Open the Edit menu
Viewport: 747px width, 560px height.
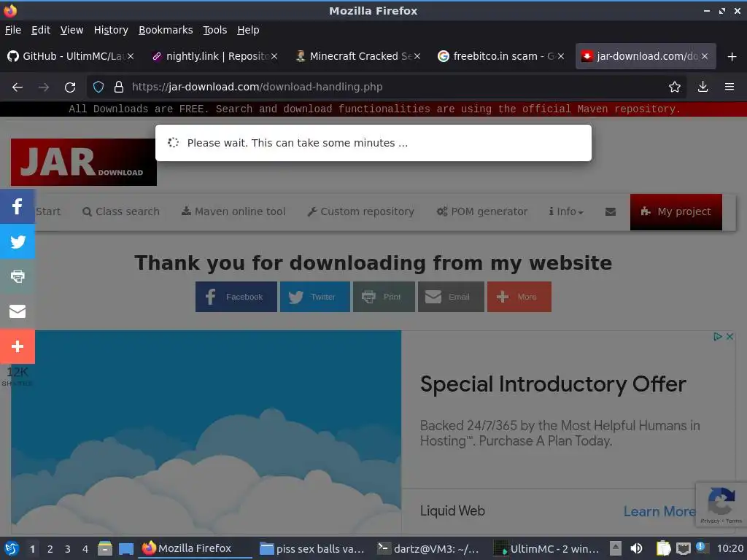point(41,30)
